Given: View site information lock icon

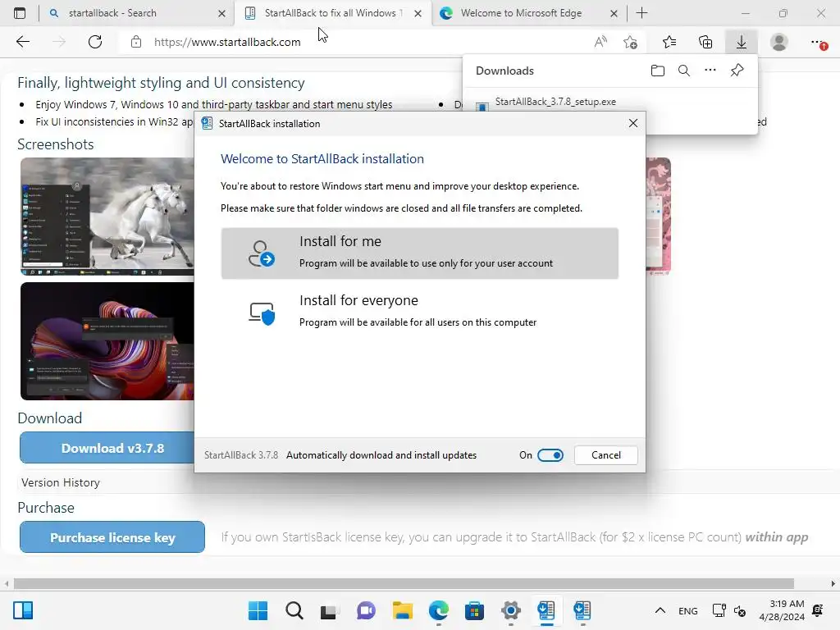Looking at the screenshot, I should 136,42.
